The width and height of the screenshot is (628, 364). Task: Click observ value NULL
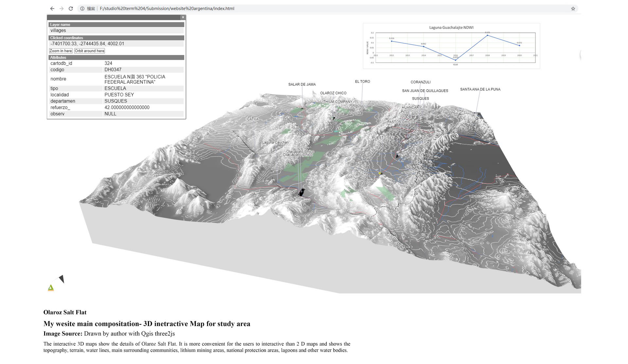point(110,114)
